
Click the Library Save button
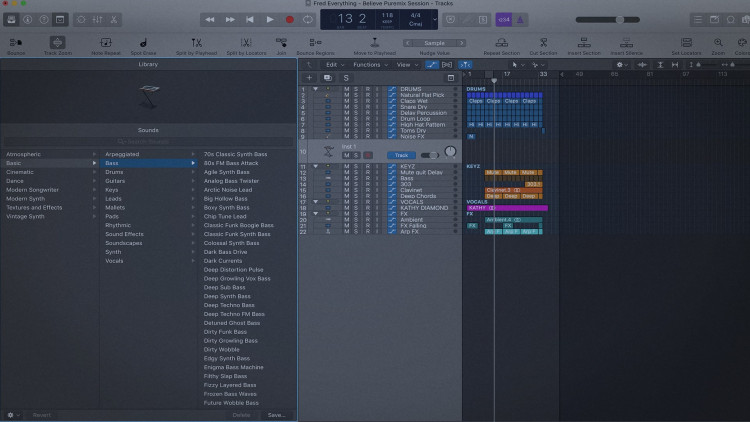[276, 415]
